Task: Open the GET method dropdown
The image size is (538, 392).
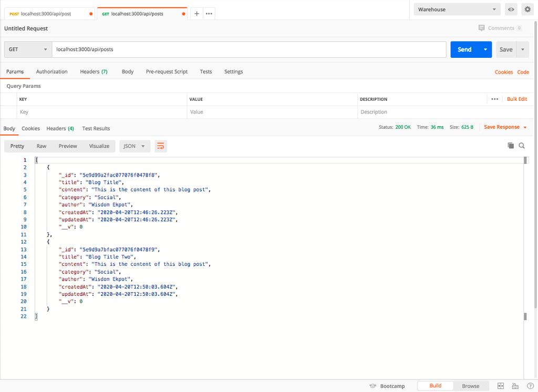Action: [28, 49]
